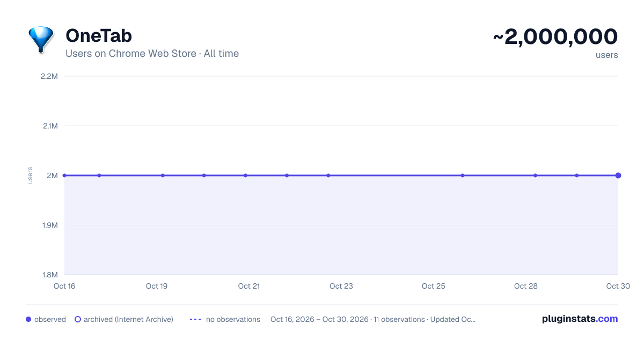644x338 pixels.
Task: Select the data point nearest the Oct 28 label
Action: (x=536, y=175)
